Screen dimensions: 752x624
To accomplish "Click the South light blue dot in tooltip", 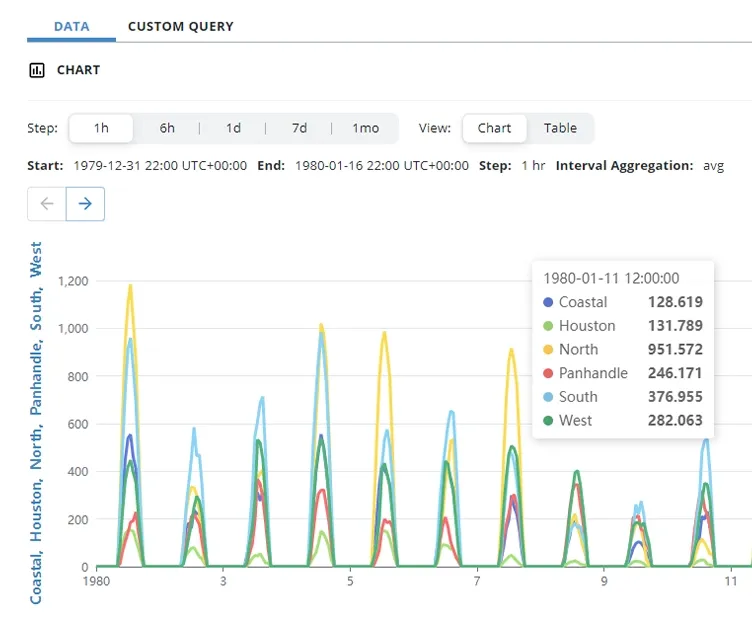I will [x=548, y=397].
